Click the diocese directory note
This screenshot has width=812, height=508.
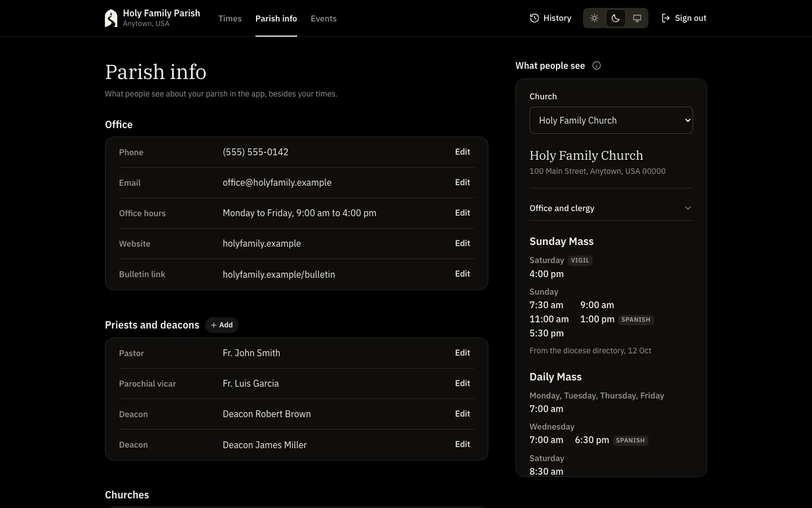(590, 351)
